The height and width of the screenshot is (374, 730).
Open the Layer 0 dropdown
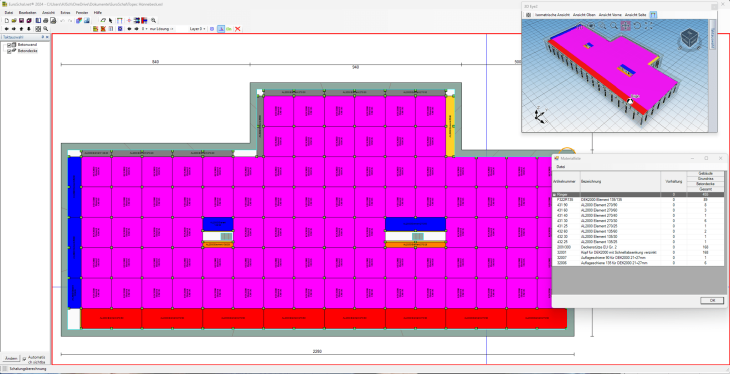click(x=197, y=29)
